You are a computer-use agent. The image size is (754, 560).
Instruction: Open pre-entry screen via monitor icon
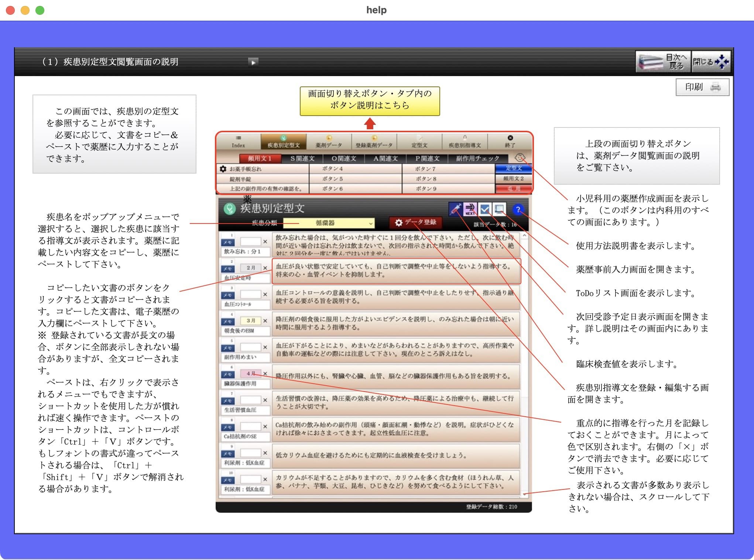[x=499, y=209]
